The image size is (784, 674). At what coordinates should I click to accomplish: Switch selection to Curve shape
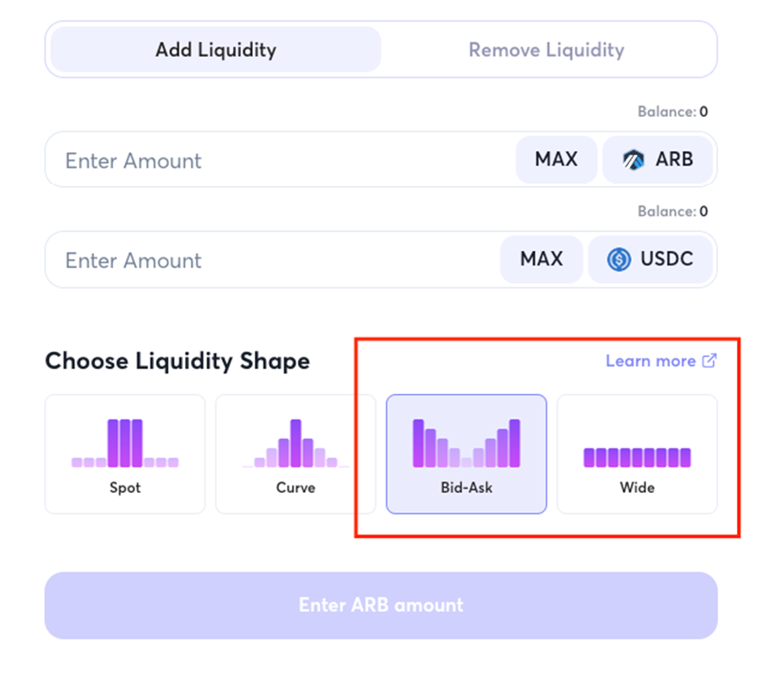[295, 453]
